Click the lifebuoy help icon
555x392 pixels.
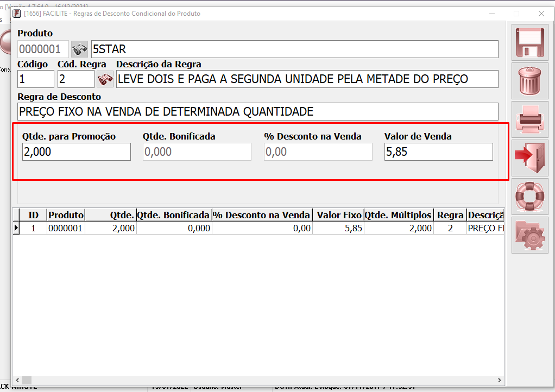pos(529,197)
